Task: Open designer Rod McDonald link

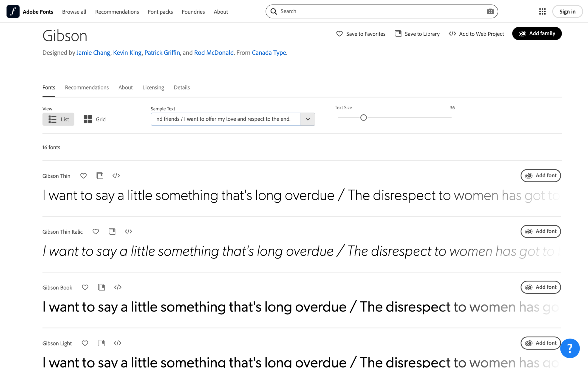Action: (214, 53)
